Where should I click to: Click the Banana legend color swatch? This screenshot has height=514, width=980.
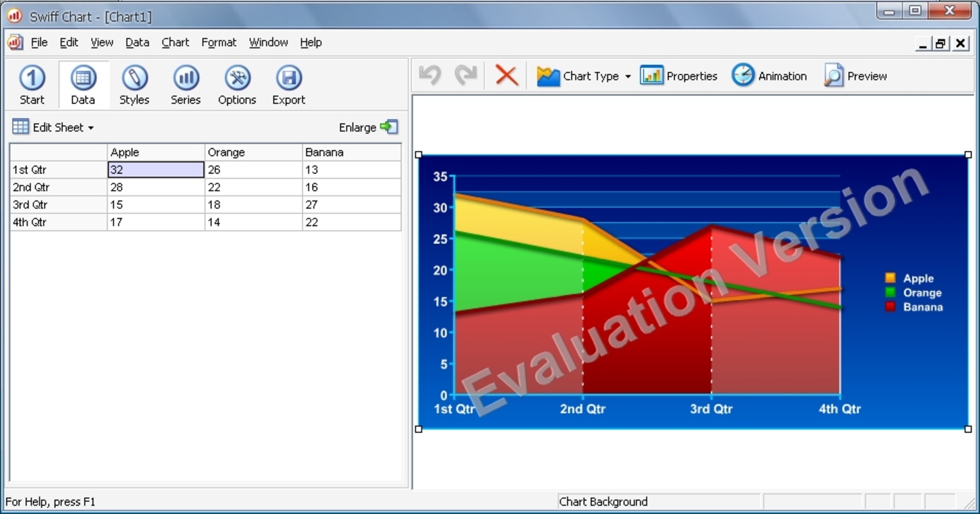(x=890, y=306)
